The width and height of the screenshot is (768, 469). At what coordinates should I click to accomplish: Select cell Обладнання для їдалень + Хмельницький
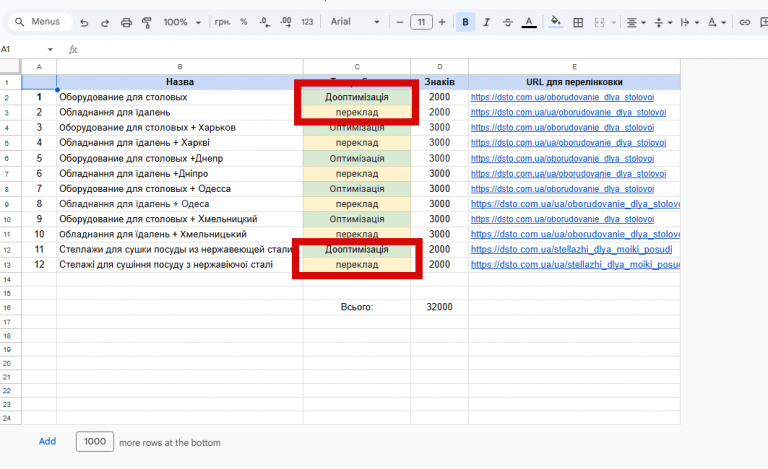click(x=180, y=234)
